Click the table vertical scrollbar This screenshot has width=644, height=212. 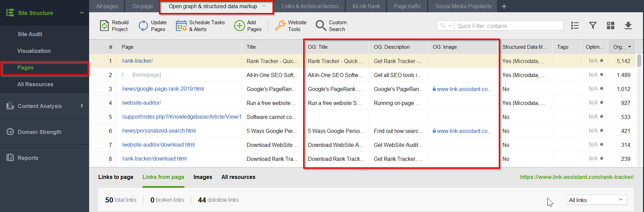[639, 61]
